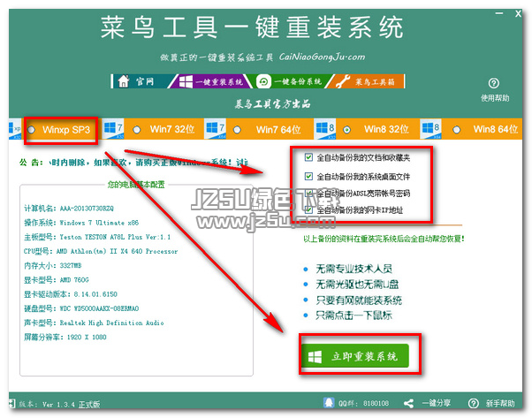Select the Winxp SP3 radio button
The image size is (532, 418).
click(x=31, y=130)
